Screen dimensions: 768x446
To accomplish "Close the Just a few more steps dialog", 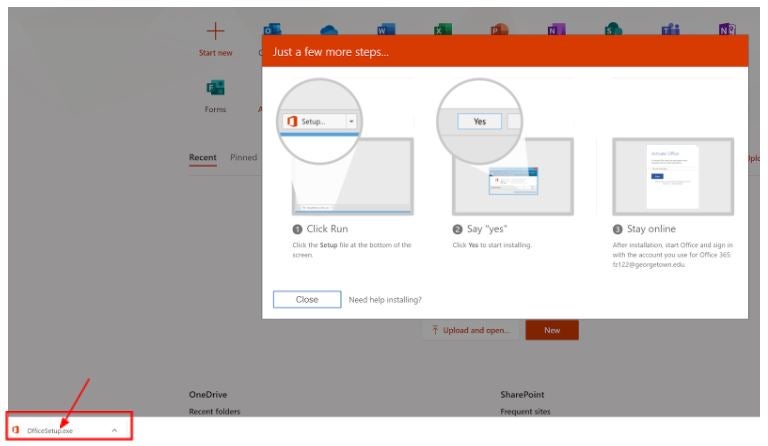I will [x=307, y=300].
